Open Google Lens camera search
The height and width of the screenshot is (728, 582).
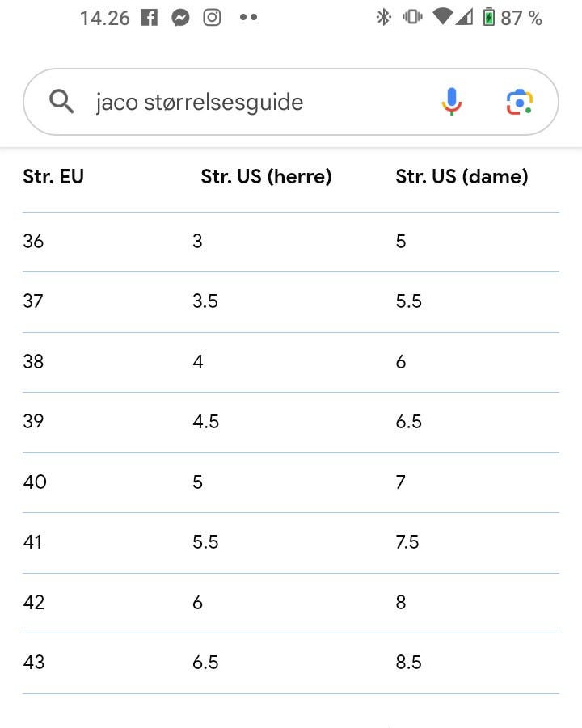[520, 102]
